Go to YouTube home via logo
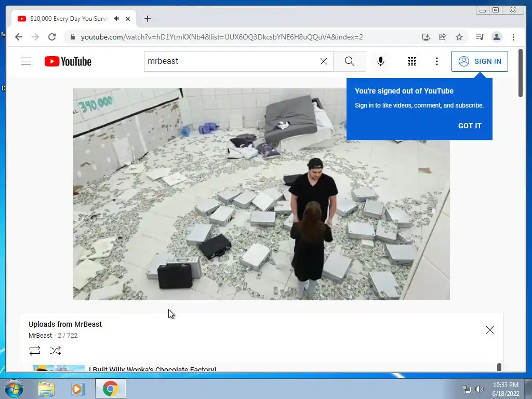Image resolution: width=532 pixels, height=399 pixels. point(68,61)
